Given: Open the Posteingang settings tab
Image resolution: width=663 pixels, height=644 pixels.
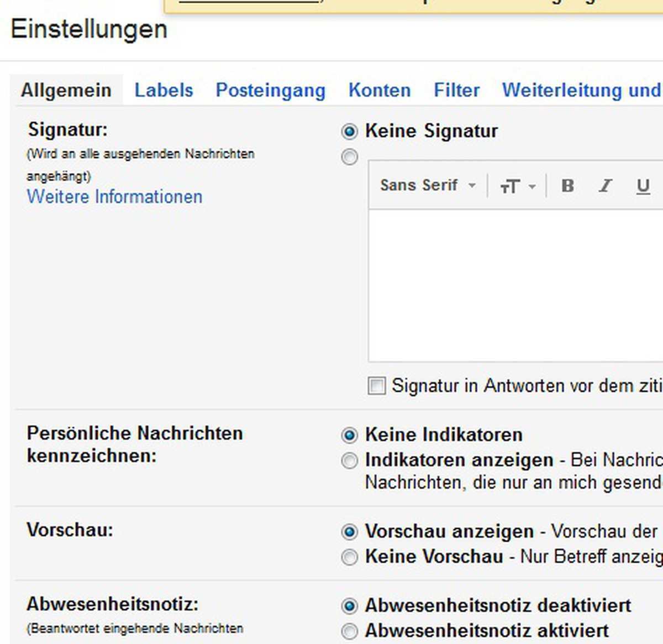Looking at the screenshot, I should pos(270,90).
